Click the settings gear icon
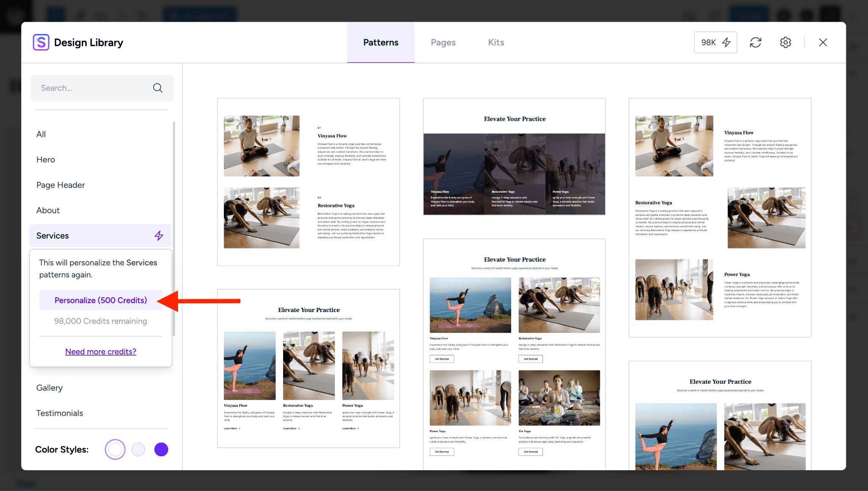Screen dimensions: 868x491 coord(786,42)
